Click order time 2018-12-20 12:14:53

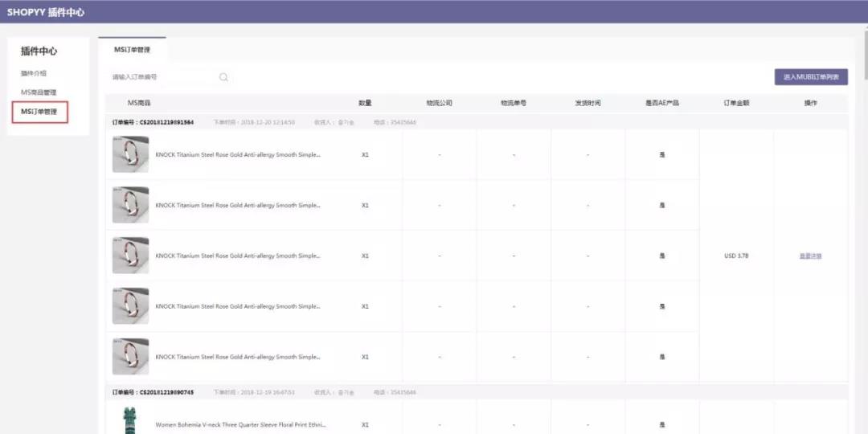[x=268, y=122]
